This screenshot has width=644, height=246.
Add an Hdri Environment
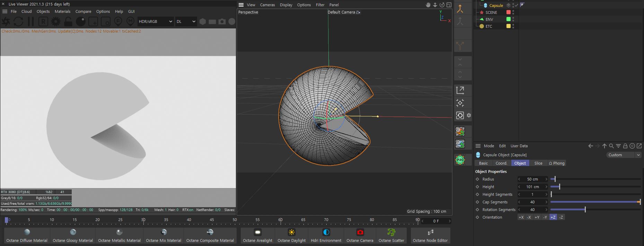click(326, 236)
